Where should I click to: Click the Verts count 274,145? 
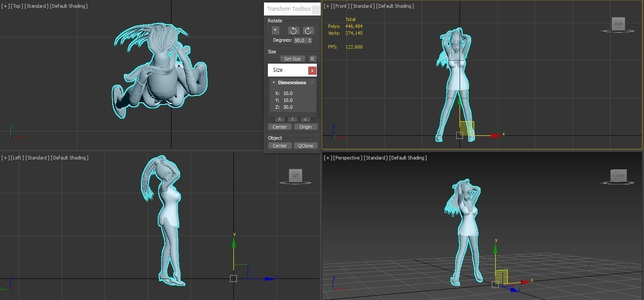(354, 33)
